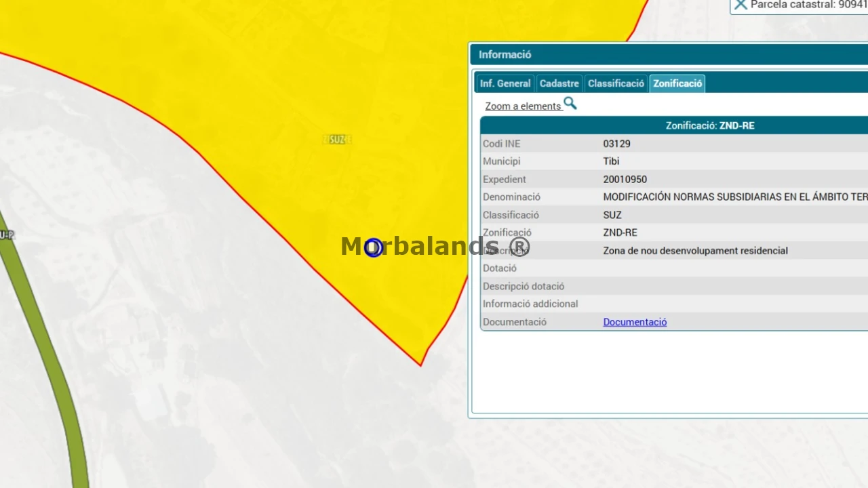Click the denomination text 'MODIFICACIÓN NORMAS SUBSIDIARIAS'
Screen dimensions: 868x488
coord(692,197)
